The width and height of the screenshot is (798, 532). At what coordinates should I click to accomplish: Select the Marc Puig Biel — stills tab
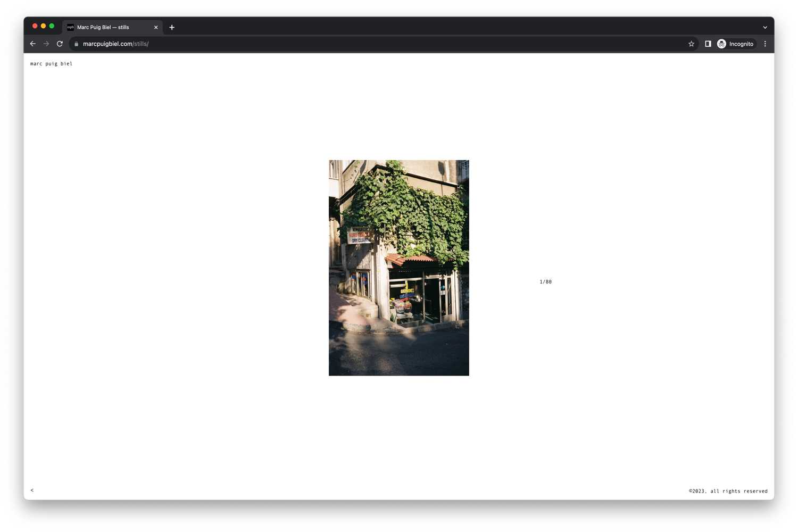102,27
